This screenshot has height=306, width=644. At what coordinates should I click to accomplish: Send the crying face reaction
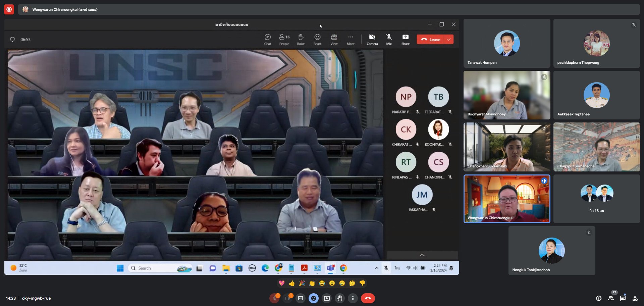(342, 283)
